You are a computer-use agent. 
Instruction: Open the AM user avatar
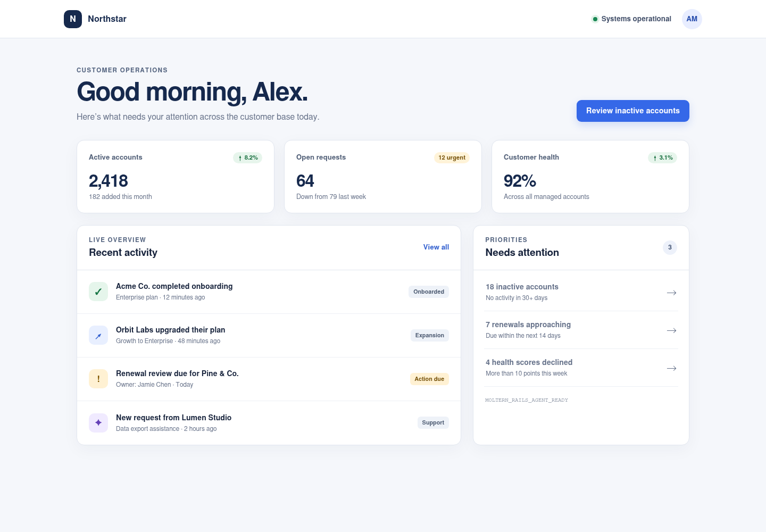[x=692, y=19]
